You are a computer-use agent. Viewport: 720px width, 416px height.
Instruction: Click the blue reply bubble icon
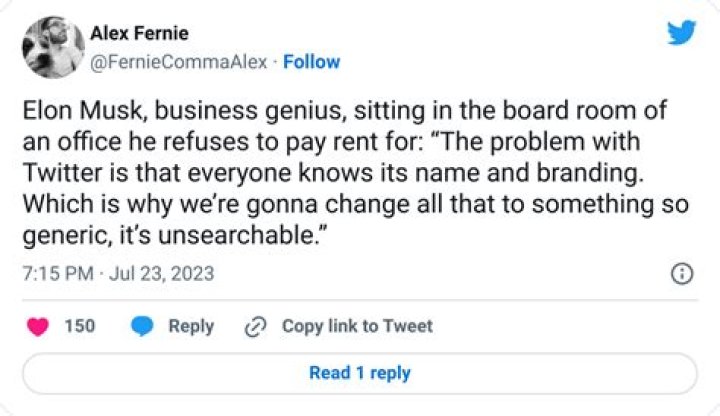pyautogui.click(x=143, y=326)
